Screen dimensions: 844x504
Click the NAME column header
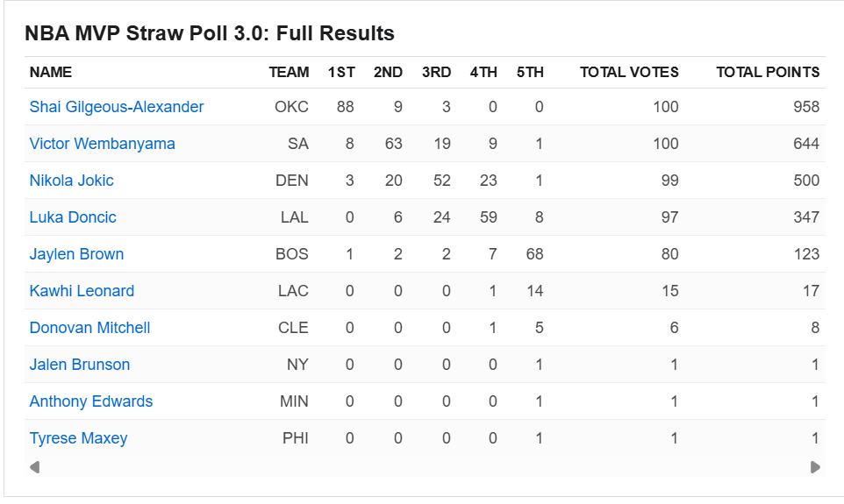click(51, 73)
